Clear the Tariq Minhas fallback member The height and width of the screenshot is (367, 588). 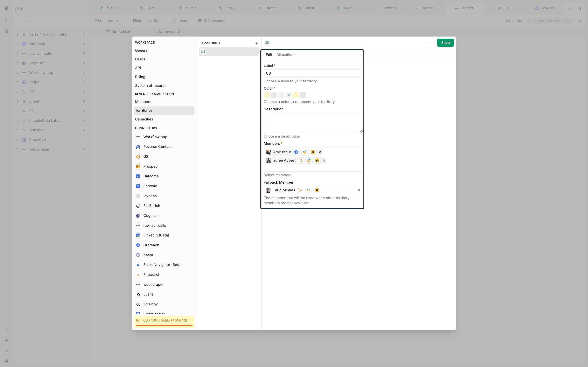[359, 190]
